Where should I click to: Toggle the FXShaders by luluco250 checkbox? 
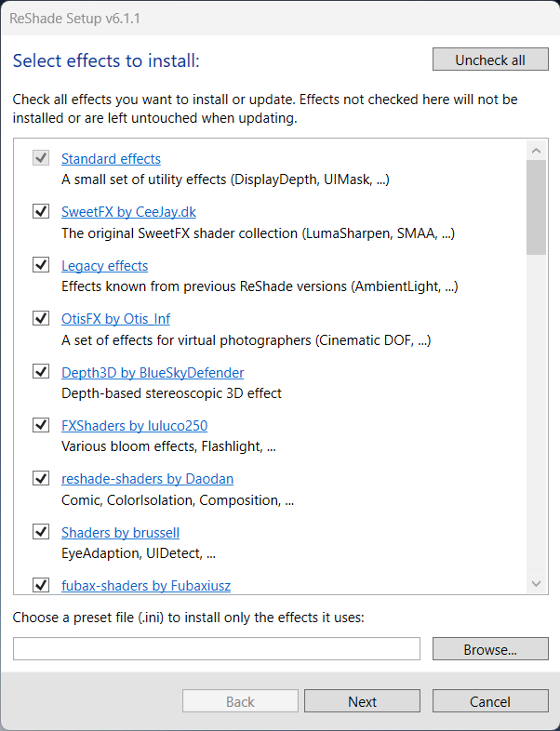point(41,425)
